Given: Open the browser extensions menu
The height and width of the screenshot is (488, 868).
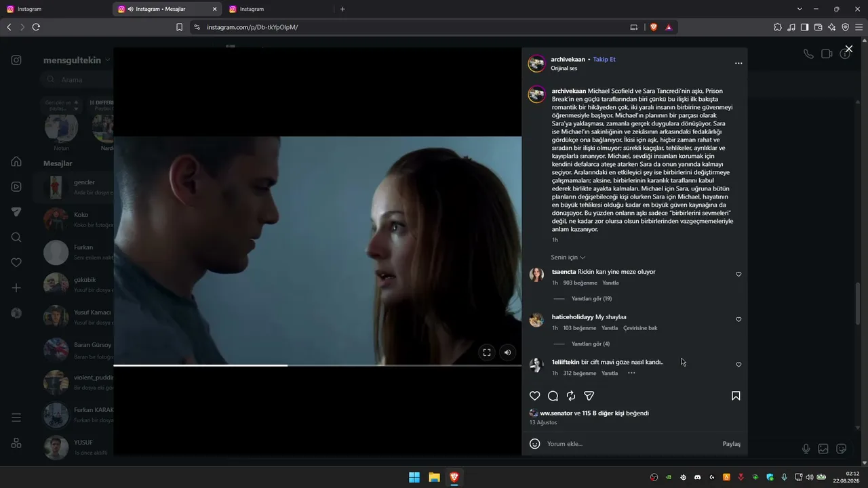Looking at the screenshot, I should 778,27.
